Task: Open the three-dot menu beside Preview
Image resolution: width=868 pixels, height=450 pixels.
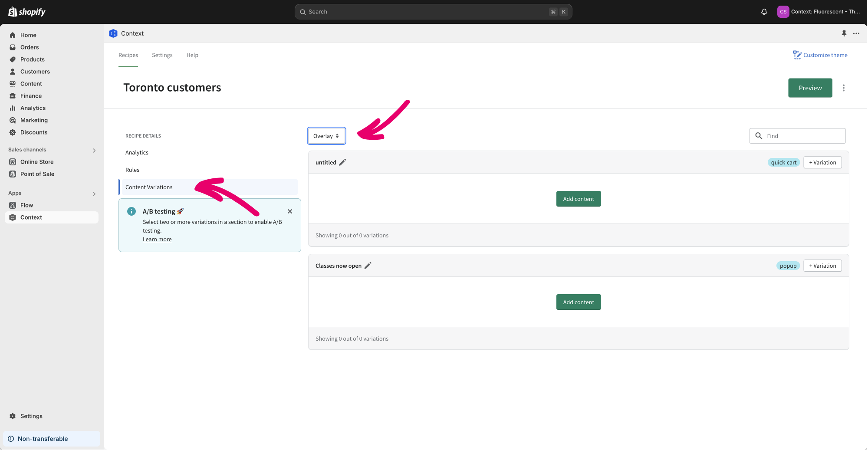Action: click(x=843, y=88)
